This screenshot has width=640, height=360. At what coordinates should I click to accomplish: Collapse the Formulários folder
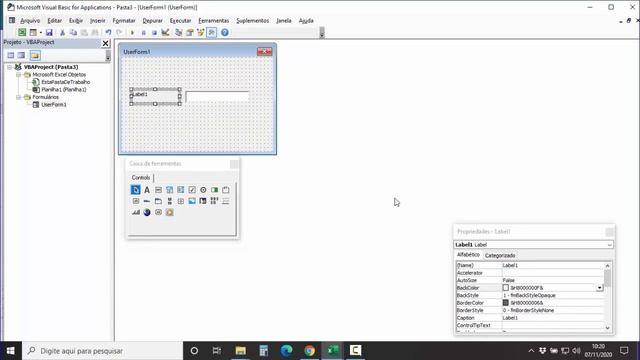18,97
